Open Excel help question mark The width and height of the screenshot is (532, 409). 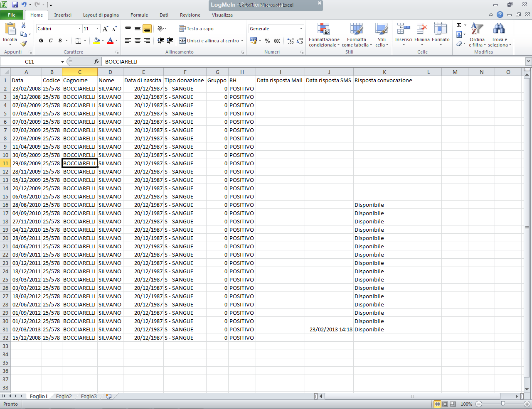[x=500, y=15]
